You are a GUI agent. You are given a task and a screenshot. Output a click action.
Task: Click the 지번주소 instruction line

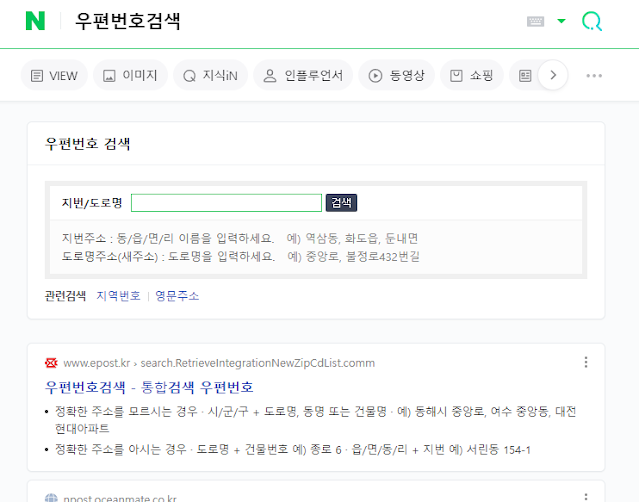(x=240, y=238)
